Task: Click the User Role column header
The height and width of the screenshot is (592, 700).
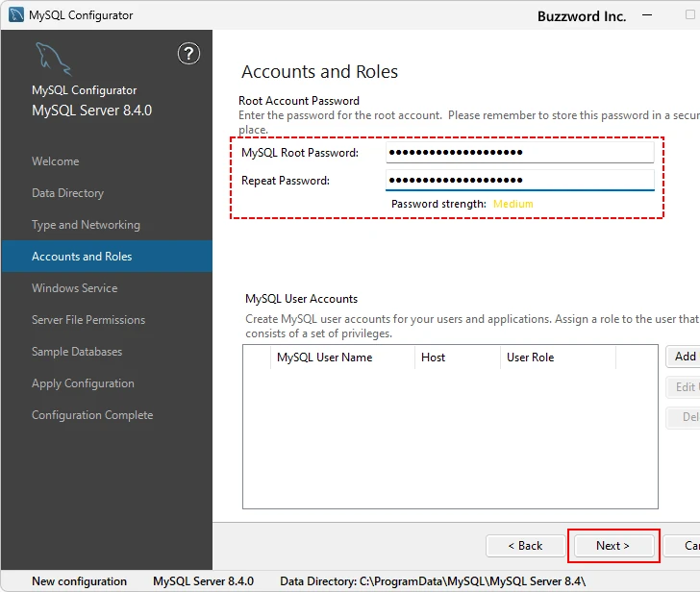Action: (558, 358)
